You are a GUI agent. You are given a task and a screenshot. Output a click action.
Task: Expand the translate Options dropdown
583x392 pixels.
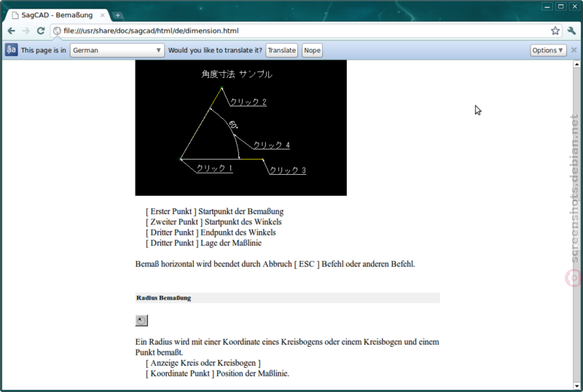coord(548,50)
